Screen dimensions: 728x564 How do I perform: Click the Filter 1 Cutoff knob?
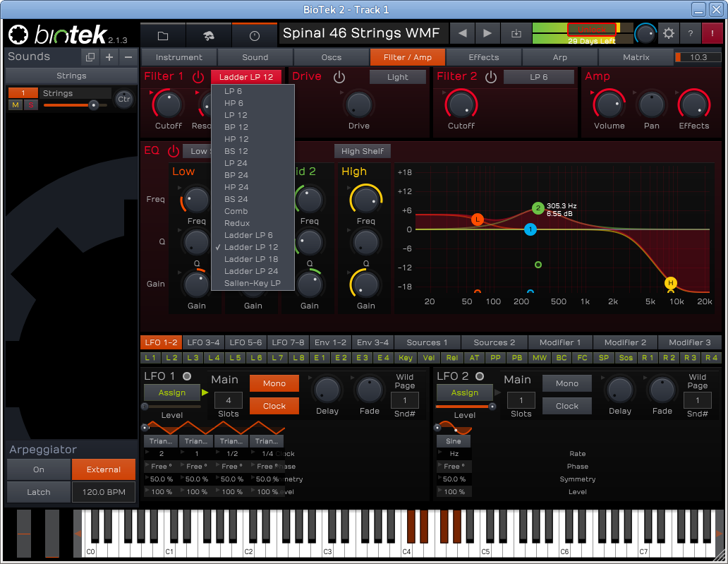point(168,104)
